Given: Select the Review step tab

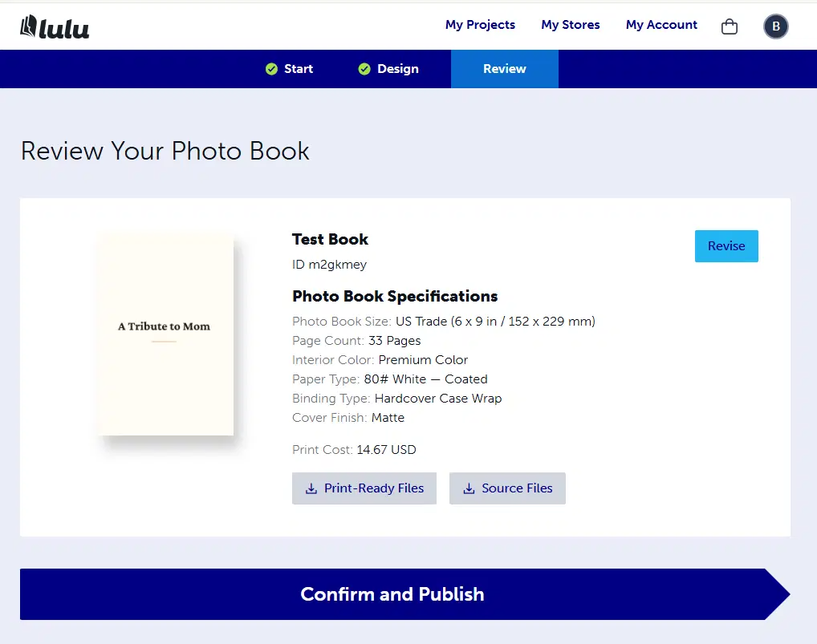Looking at the screenshot, I should [504, 69].
